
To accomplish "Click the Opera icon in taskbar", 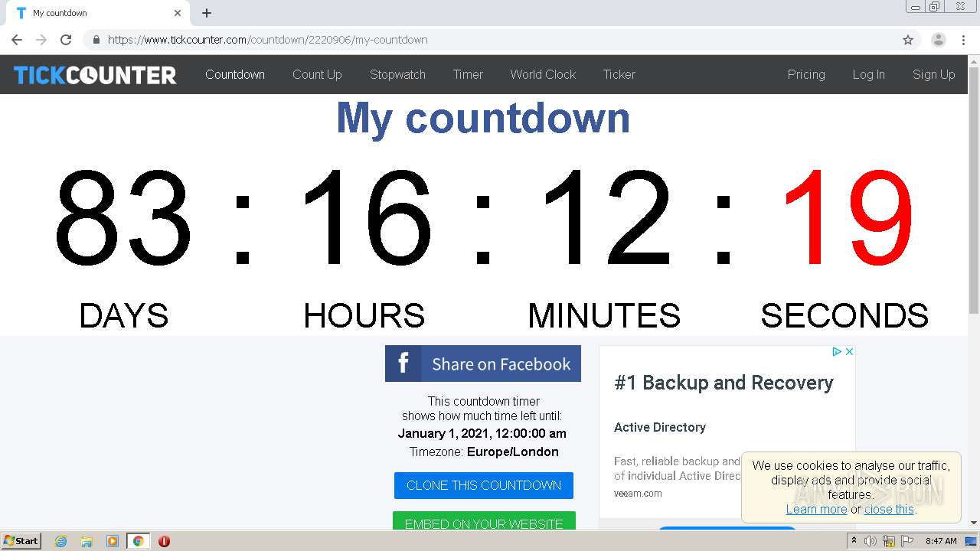I will tap(164, 541).
